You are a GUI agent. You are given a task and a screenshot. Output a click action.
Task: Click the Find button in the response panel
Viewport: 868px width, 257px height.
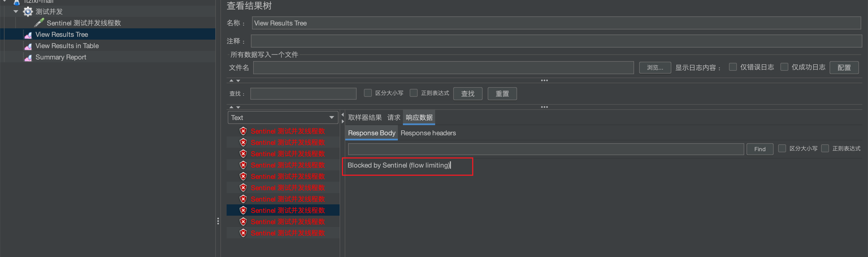tap(759, 149)
